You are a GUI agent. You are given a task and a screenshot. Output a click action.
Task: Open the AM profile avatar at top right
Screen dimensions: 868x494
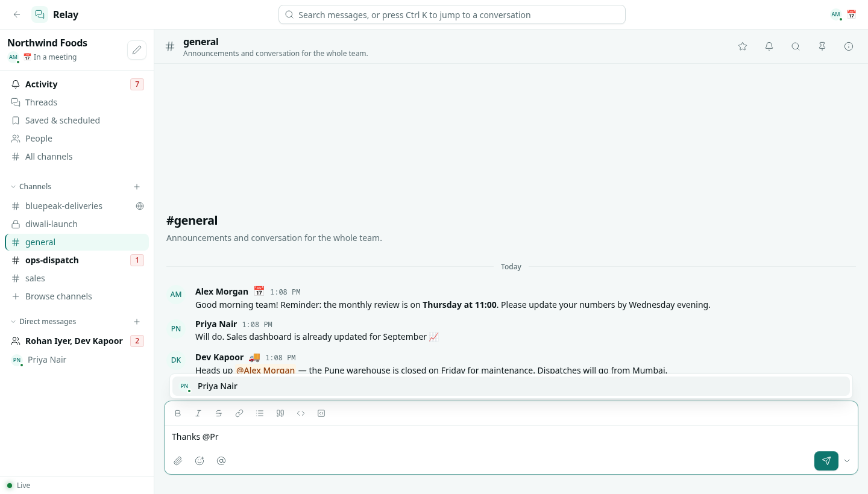click(x=835, y=14)
